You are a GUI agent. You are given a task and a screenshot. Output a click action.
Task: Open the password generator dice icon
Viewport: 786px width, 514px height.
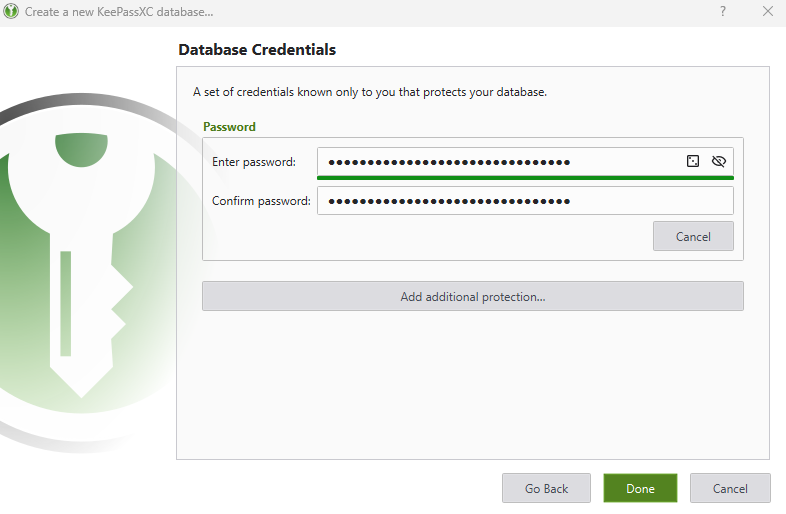pos(693,161)
